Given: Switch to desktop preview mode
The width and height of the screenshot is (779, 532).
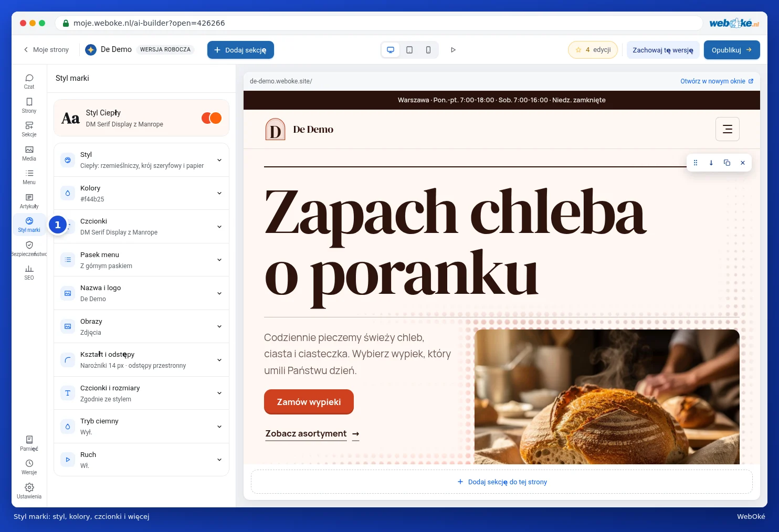Looking at the screenshot, I should tap(391, 50).
